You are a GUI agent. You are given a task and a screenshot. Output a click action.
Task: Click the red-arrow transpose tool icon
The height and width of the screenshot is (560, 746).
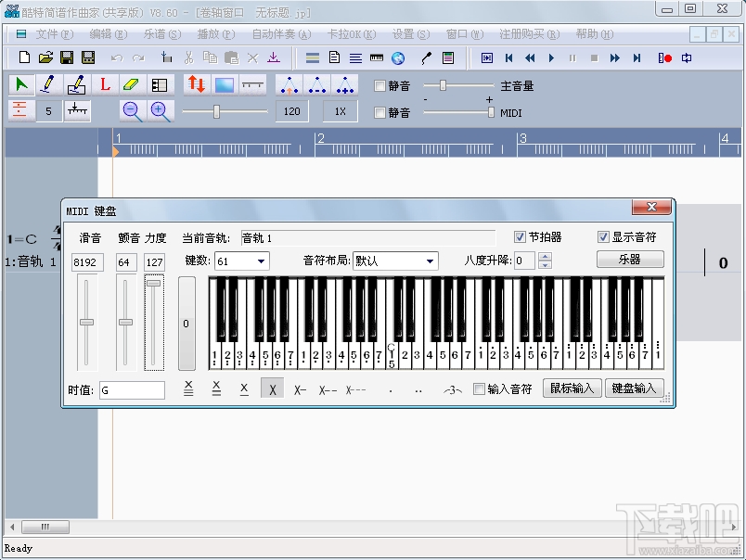[x=196, y=84]
